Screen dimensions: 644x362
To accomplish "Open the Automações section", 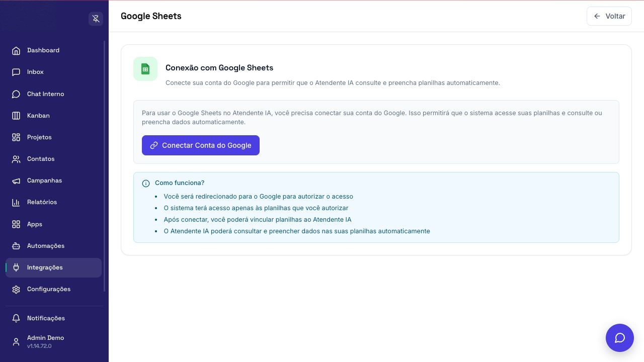I will click(53, 246).
